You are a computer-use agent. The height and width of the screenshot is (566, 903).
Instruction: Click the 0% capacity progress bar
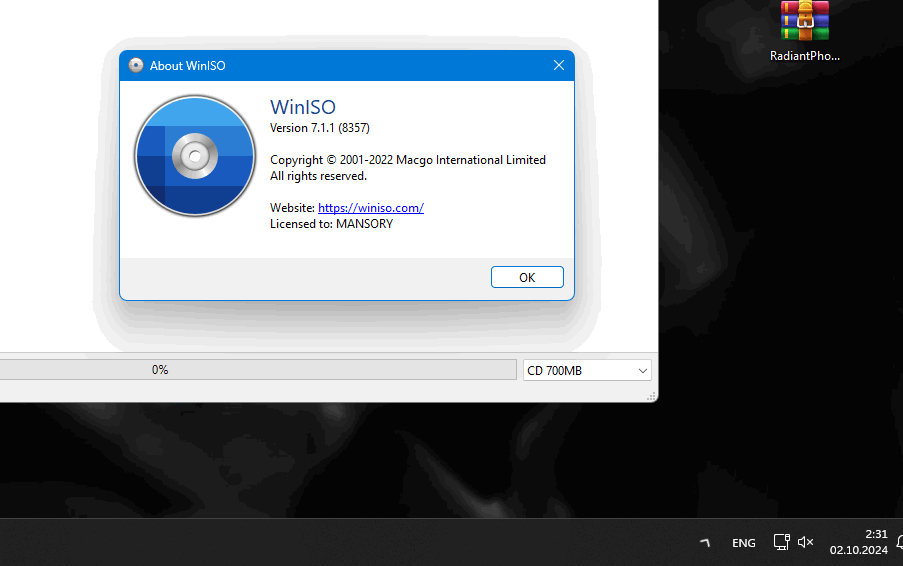pos(258,370)
